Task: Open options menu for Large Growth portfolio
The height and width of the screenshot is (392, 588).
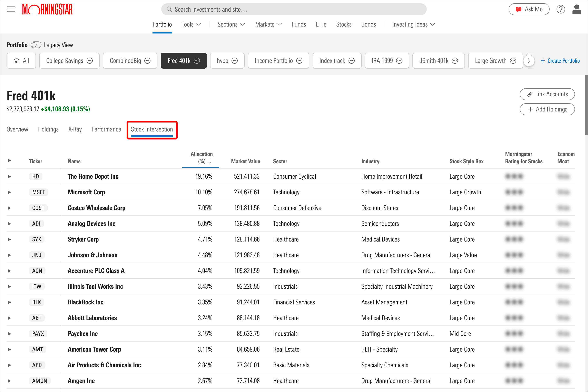Action: 513,61
